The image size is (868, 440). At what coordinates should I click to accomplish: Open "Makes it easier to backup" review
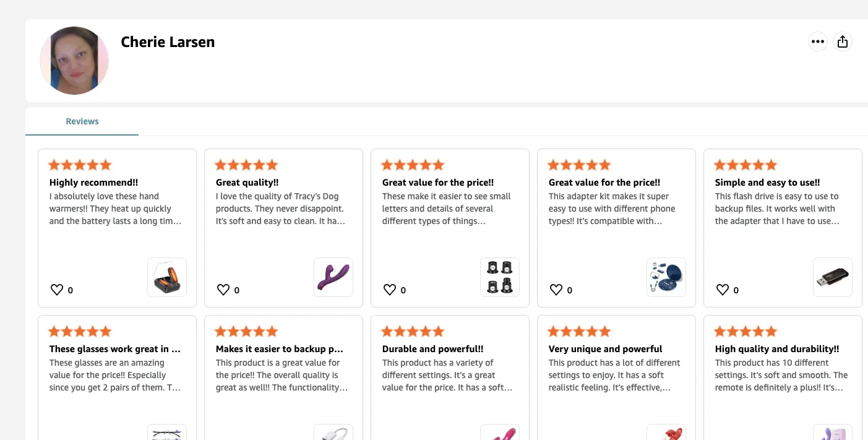(280, 349)
